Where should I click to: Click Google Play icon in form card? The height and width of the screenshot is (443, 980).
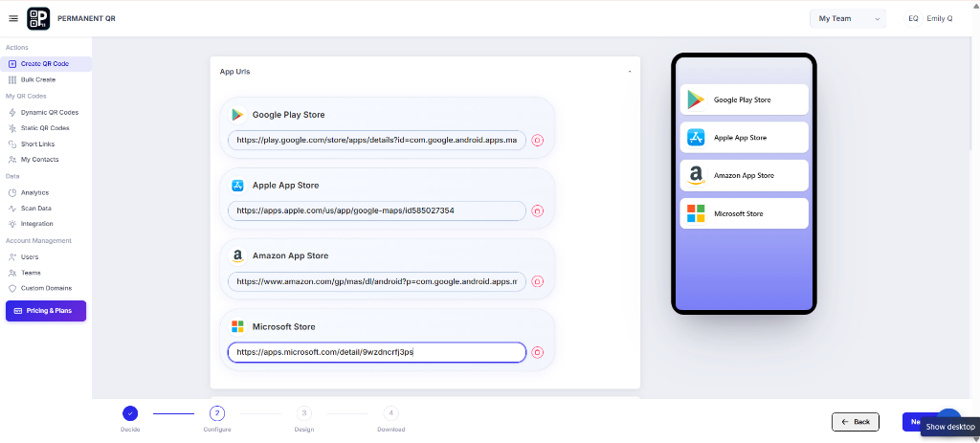pos(237,115)
